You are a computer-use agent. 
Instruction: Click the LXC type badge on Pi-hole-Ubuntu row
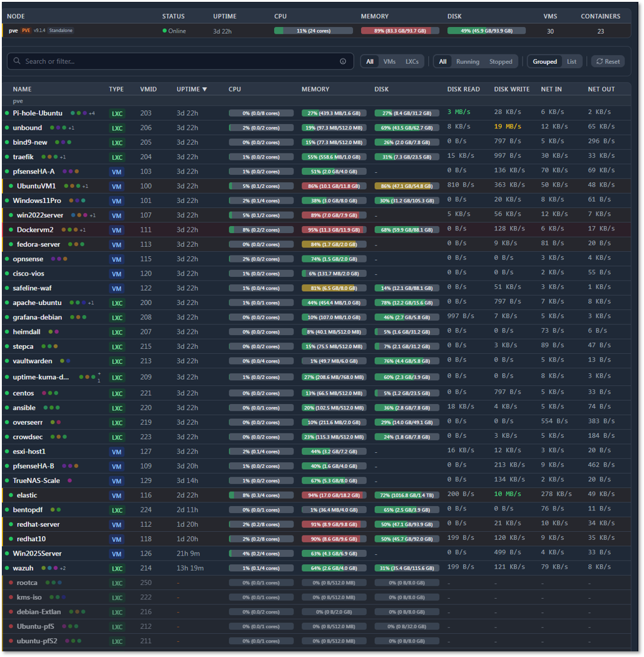pos(117,112)
